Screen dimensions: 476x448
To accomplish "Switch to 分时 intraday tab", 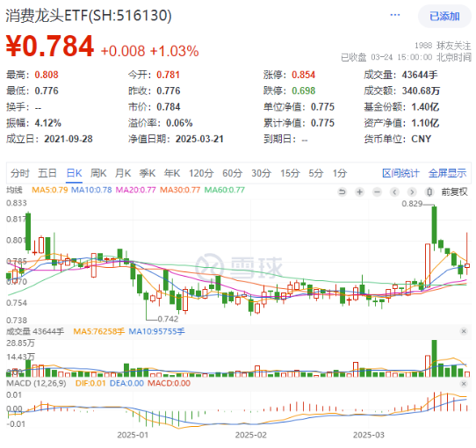I will coord(20,173).
